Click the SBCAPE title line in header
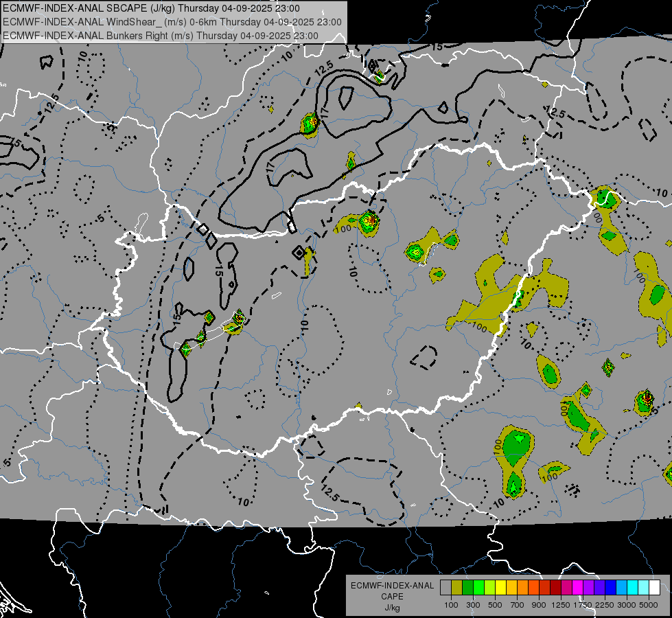The image size is (672, 618). (151, 8)
